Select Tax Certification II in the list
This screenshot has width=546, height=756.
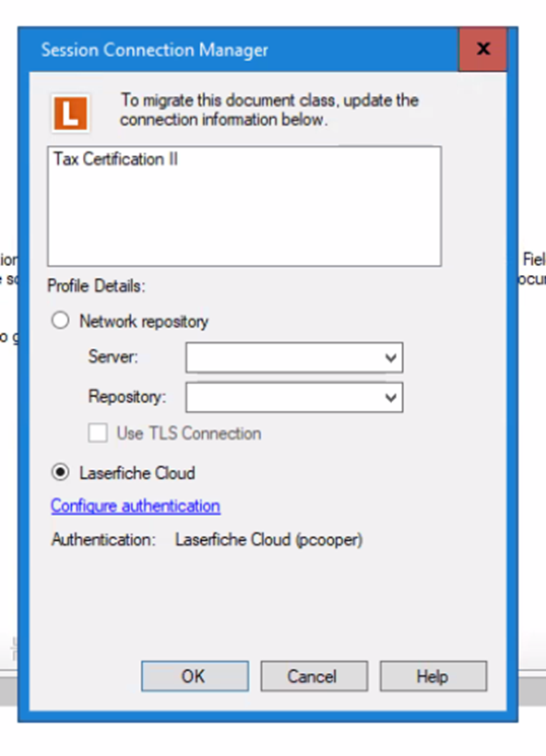115,159
